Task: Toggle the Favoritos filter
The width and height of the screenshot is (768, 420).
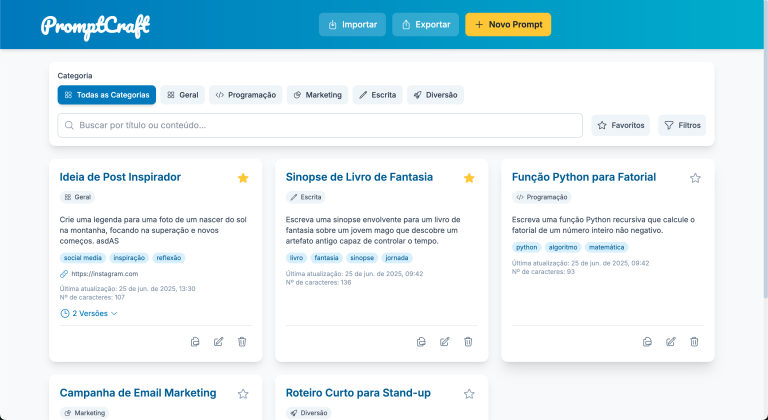Action: tap(621, 125)
